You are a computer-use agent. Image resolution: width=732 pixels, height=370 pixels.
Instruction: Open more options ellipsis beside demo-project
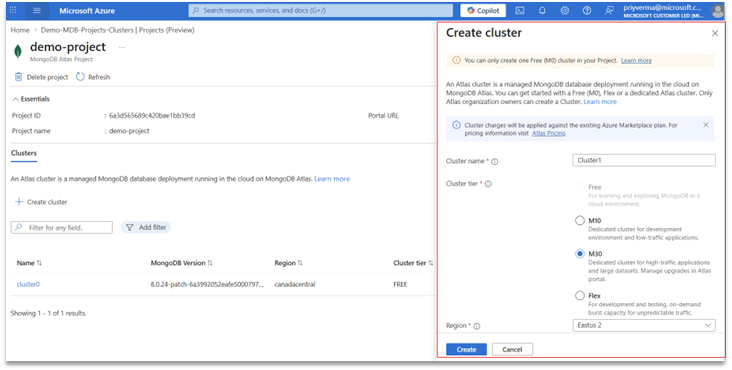(x=122, y=47)
